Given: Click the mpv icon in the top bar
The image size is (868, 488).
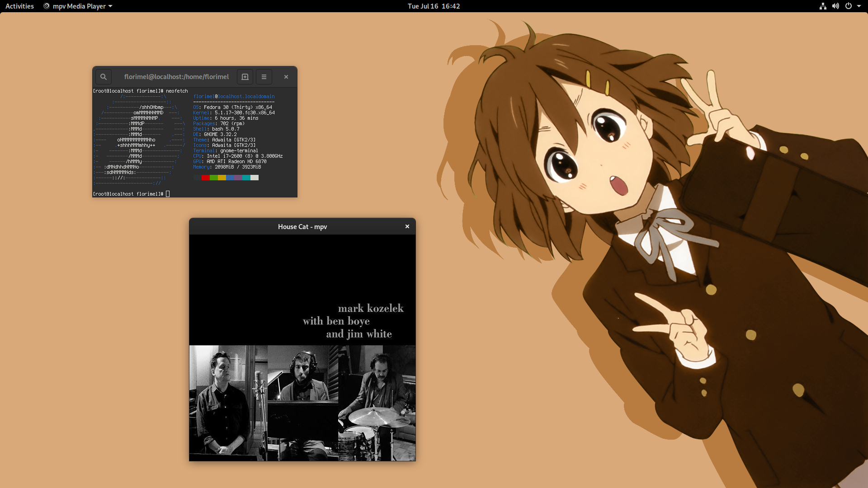Looking at the screenshot, I should click(x=46, y=6).
